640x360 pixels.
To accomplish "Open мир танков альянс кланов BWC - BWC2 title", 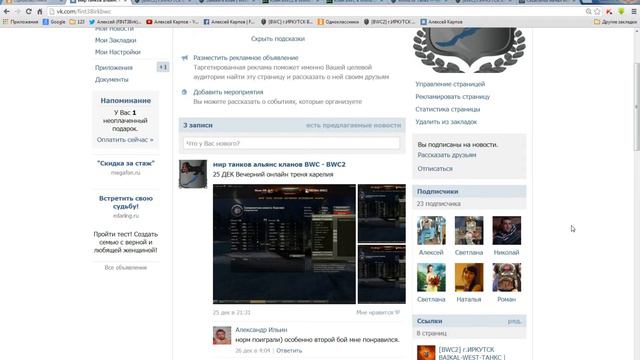I will [279, 164].
